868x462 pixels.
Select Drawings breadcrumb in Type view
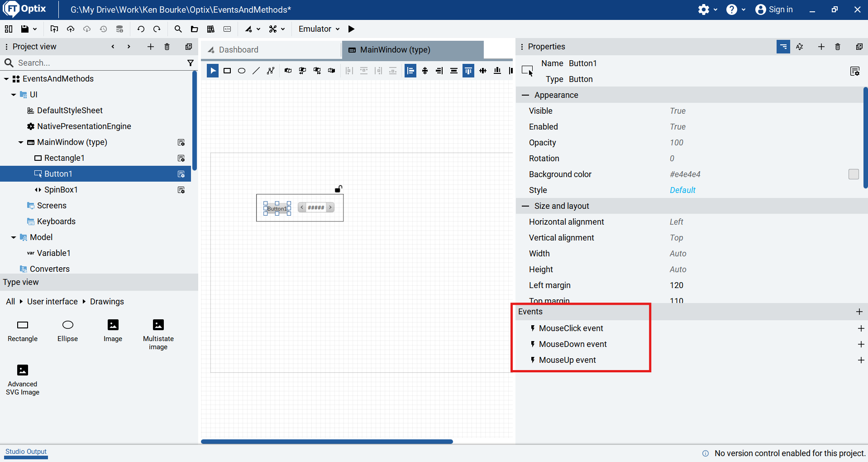tap(107, 302)
